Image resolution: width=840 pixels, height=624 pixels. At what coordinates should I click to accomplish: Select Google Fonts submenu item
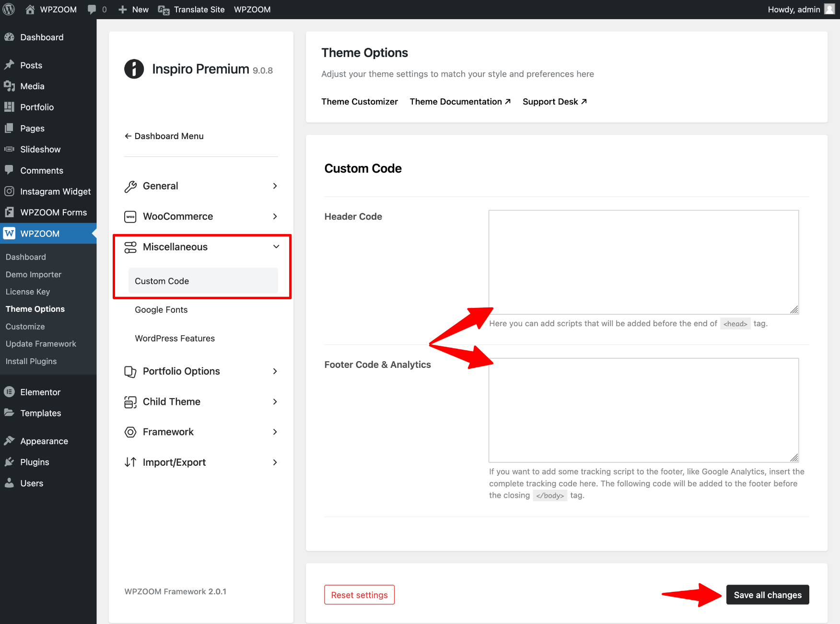pos(161,310)
